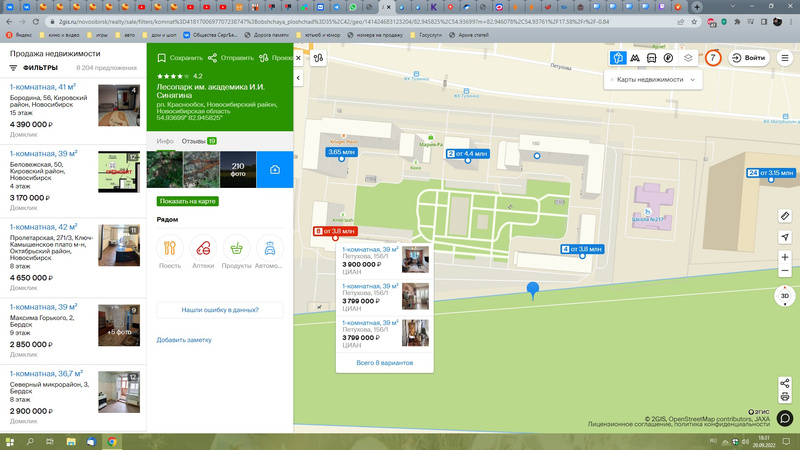Open the Всего 8 вариантов link
This screenshot has height=450, width=800.
point(384,362)
